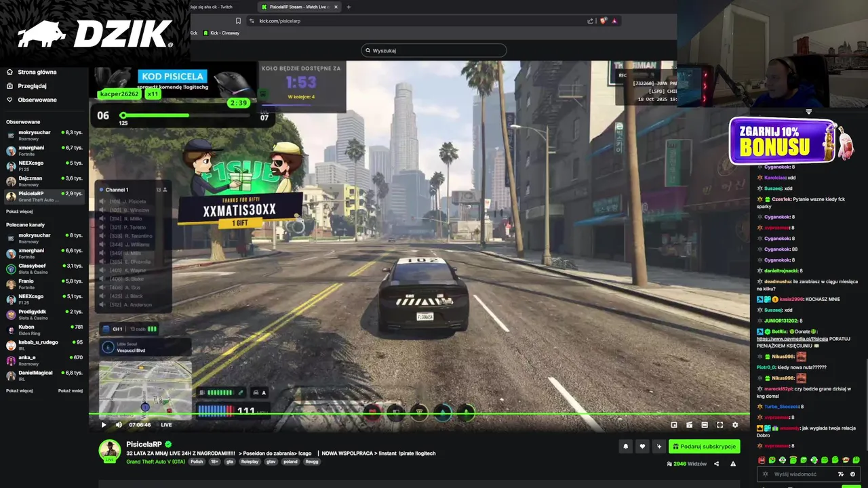Click the bookmark icon beside address bar
Image resolution: width=868 pixels, height=488 pixels.
coord(238,21)
